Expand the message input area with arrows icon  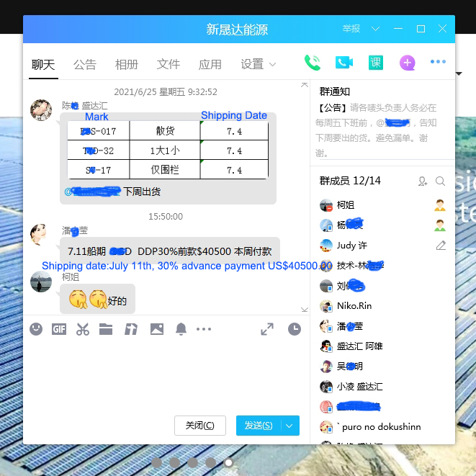pos(267,329)
